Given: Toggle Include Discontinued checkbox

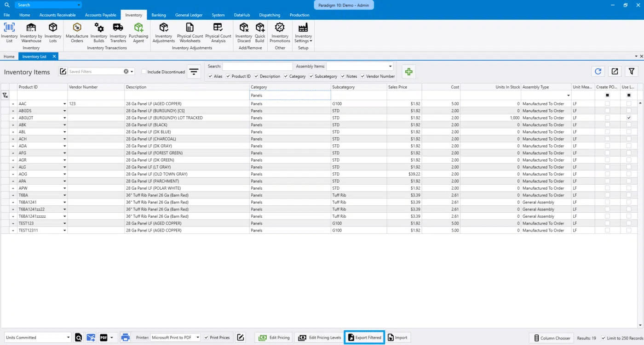Looking at the screenshot, I should [x=144, y=72].
